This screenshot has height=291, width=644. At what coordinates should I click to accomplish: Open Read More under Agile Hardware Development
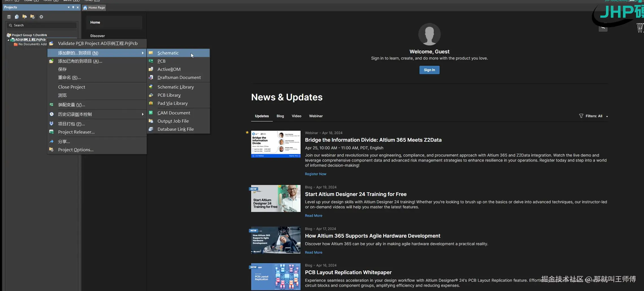(x=314, y=252)
